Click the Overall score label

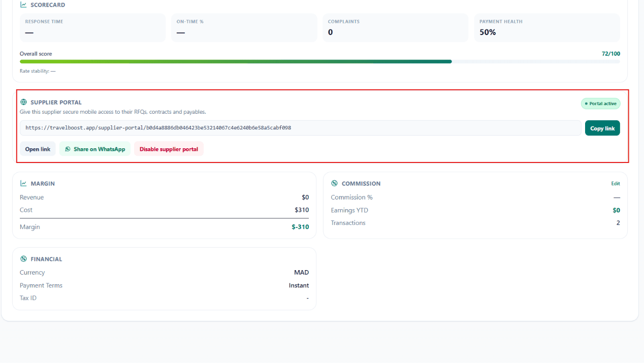36,54
